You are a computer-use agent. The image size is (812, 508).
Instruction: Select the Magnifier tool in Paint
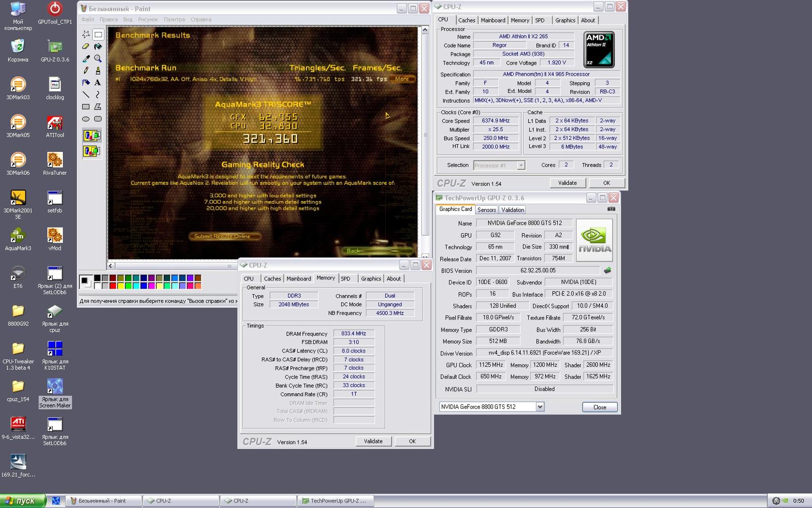point(98,59)
